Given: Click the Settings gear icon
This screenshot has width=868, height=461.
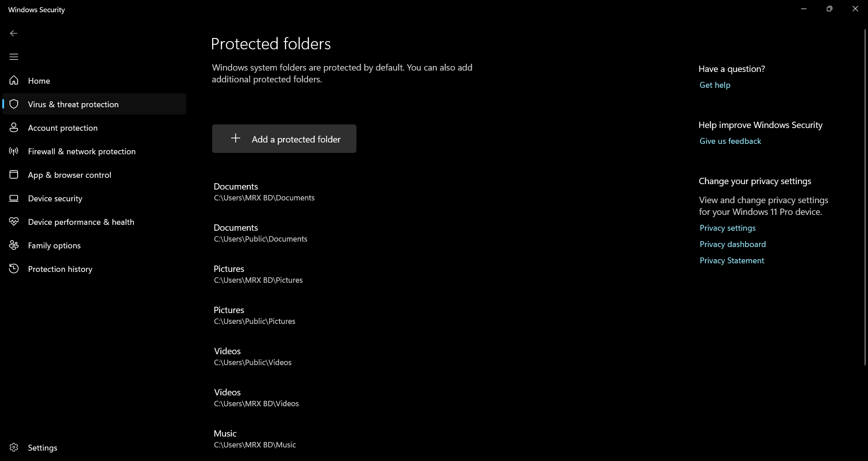Looking at the screenshot, I should click(x=14, y=447).
